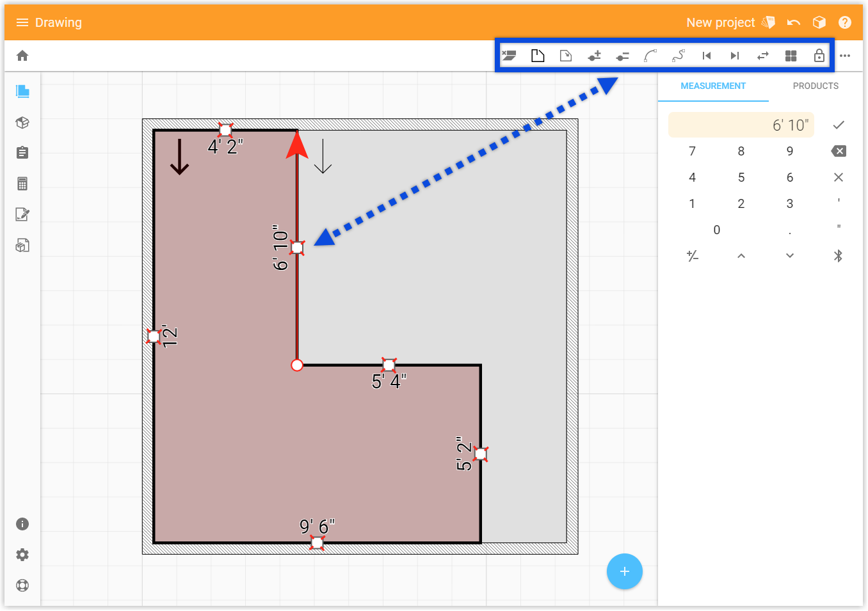
Task: Tap keypad digit 4
Action: tap(692, 177)
